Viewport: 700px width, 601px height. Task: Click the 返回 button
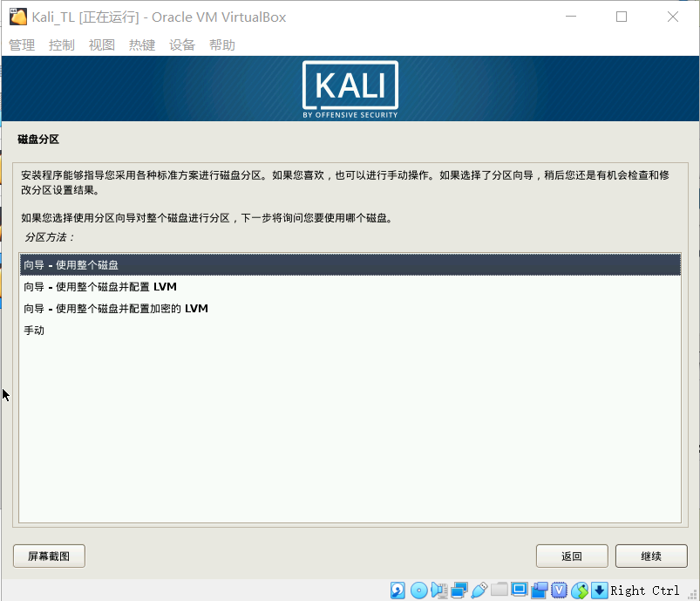[x=572, y=556]
